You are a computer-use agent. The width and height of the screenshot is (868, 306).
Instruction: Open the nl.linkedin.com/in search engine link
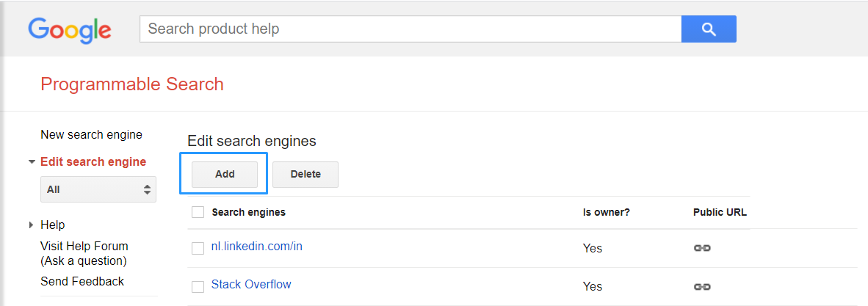coord(256,247)
